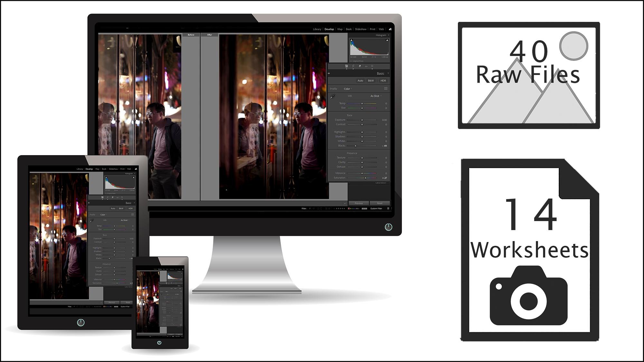Select the Crop overlay tool icon
The image size is (644, 362).
(x=353, y=66)
